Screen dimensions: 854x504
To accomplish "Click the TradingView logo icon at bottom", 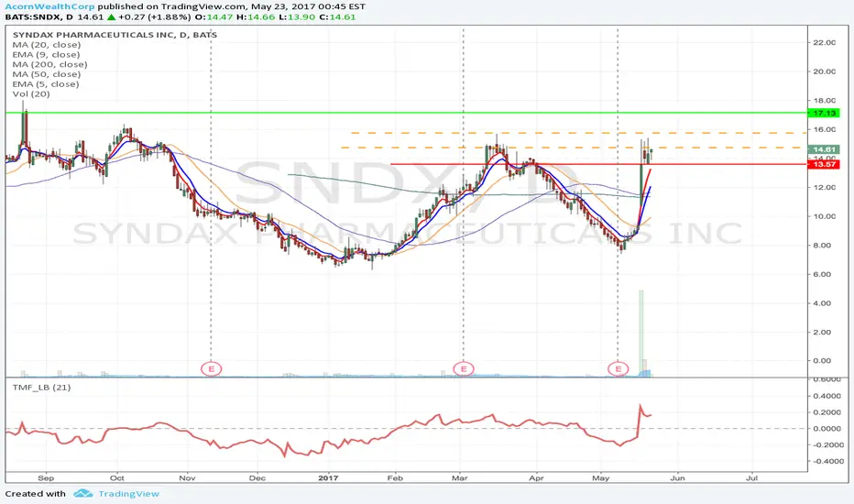I will (x=83, y=494).
